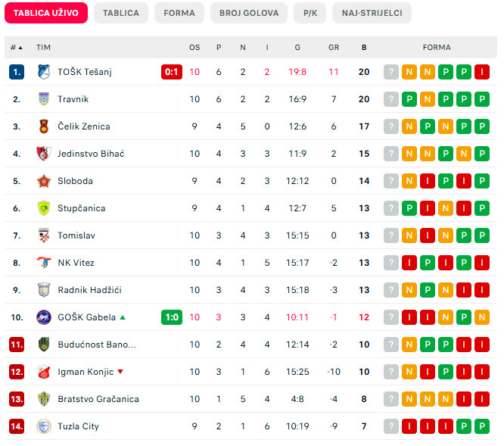The image size is (504, 446).
Task: Open the P/K tab
Action: [310, 13]
